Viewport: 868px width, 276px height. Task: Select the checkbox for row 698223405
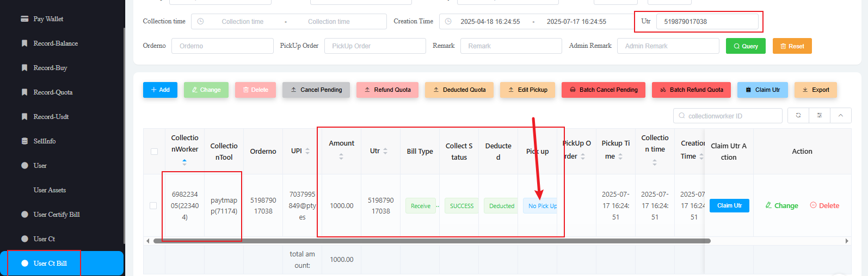[x=153, y=206]
